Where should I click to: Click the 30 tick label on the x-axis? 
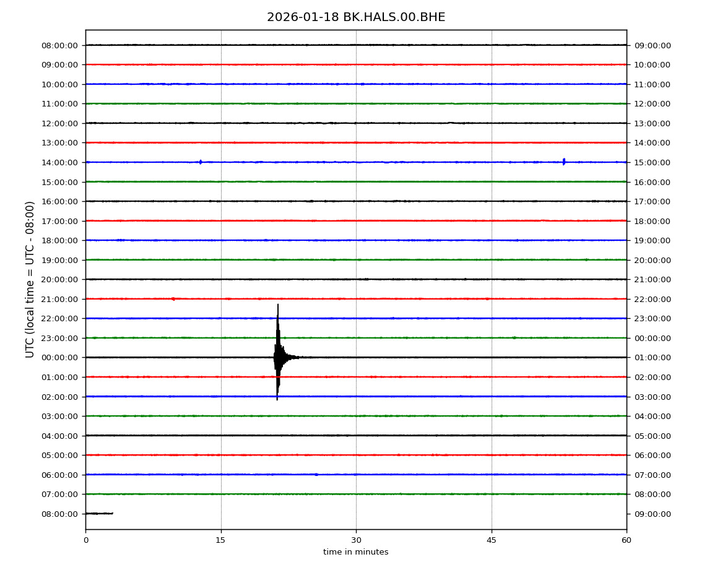pos(356,540)
